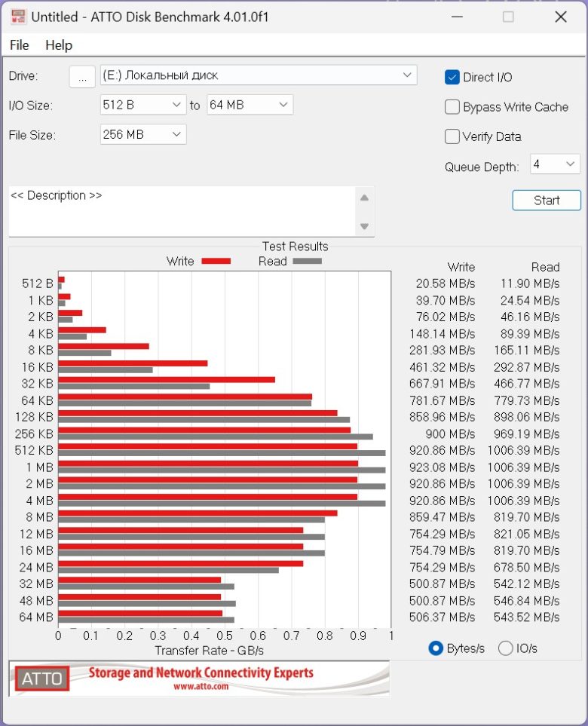Expand the File Size 256 MB dropdown
This screenshot has height=726, width=588.
(x=143, y=135)
